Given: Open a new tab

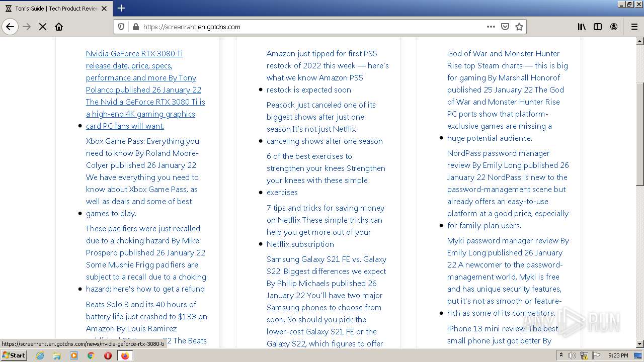Looking at the screenshot, I should coord(121,8).
